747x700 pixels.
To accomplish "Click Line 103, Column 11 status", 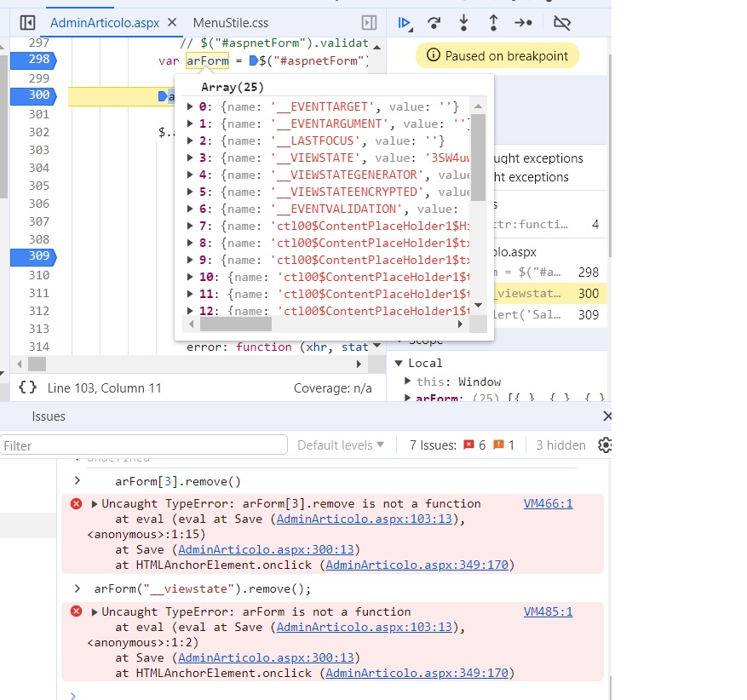I will coord(104,388).
